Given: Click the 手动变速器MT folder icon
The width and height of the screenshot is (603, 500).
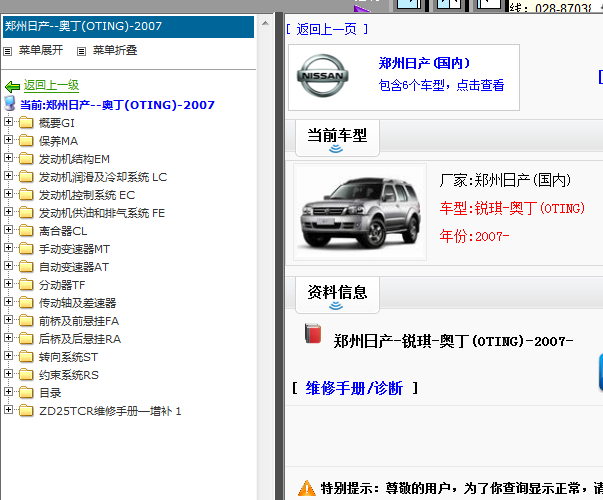Looking at the screenshot, I should coord(26,249).
